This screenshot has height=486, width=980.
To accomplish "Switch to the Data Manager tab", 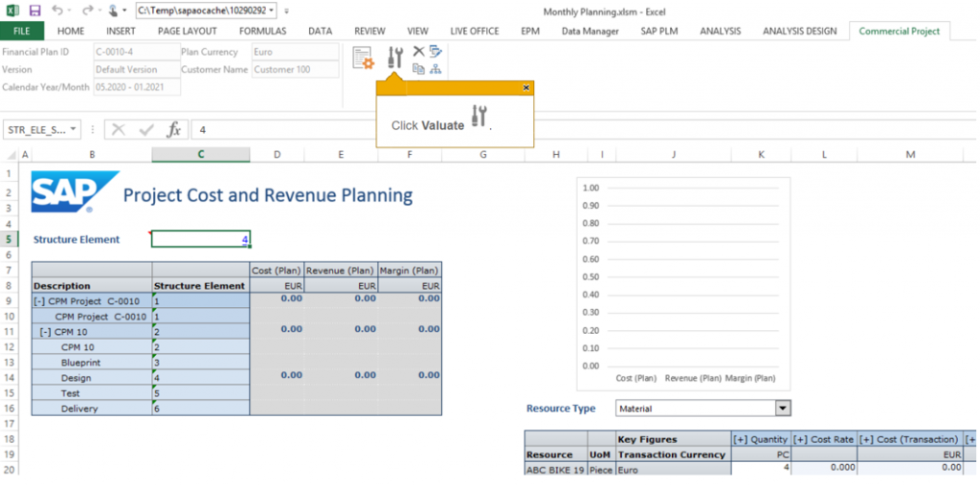I will (x=590, y=31).
